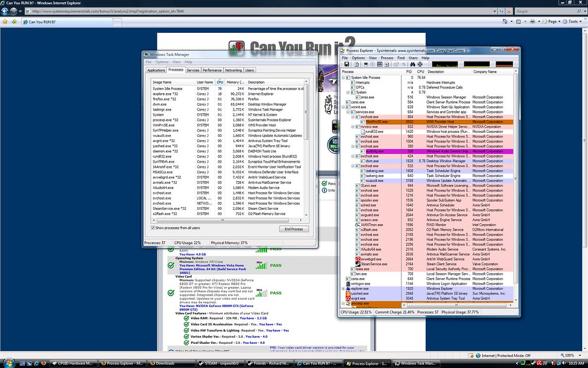Sort by PID column in Process Explorer
The width and height of the screenshot is (588, 368).
tap(409, 72)
